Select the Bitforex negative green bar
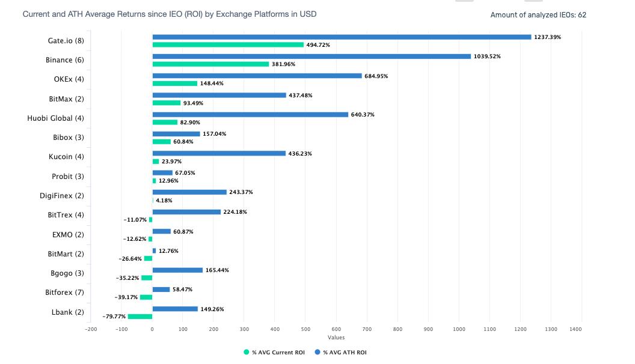This screenshot has width=635, height=364. (x=146, y=298)
